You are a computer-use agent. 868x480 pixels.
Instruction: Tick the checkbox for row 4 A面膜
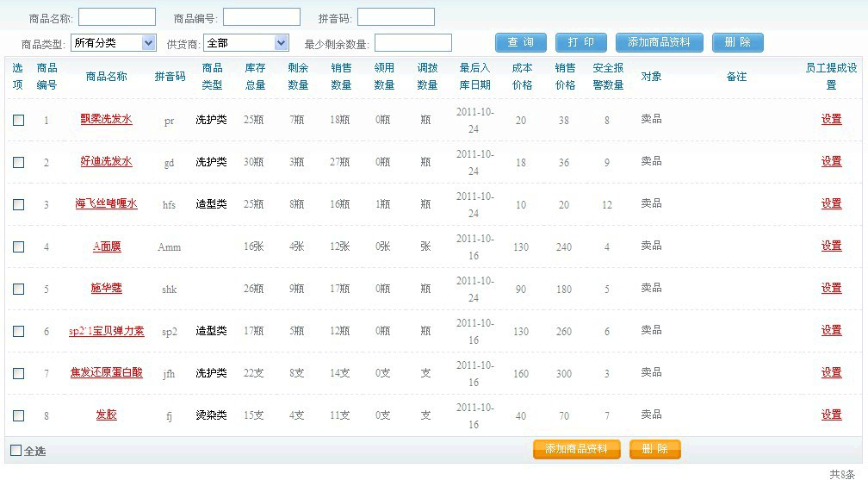19,247
